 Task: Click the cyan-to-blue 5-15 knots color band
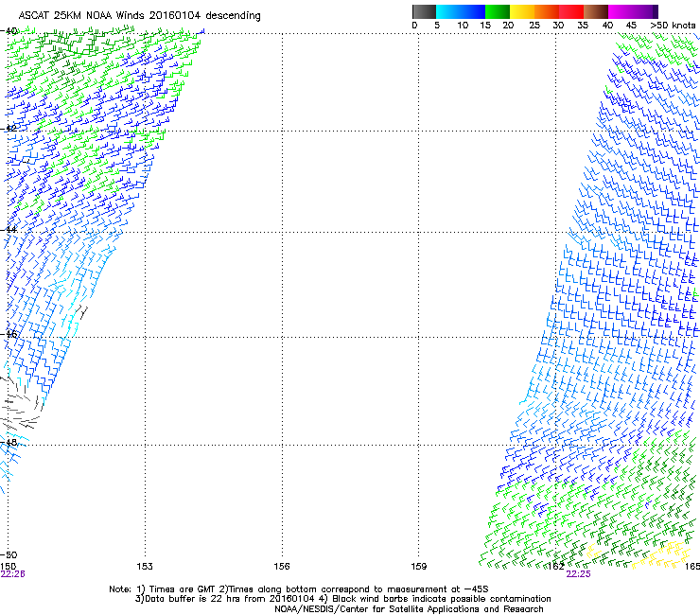[x=461, y=11]
